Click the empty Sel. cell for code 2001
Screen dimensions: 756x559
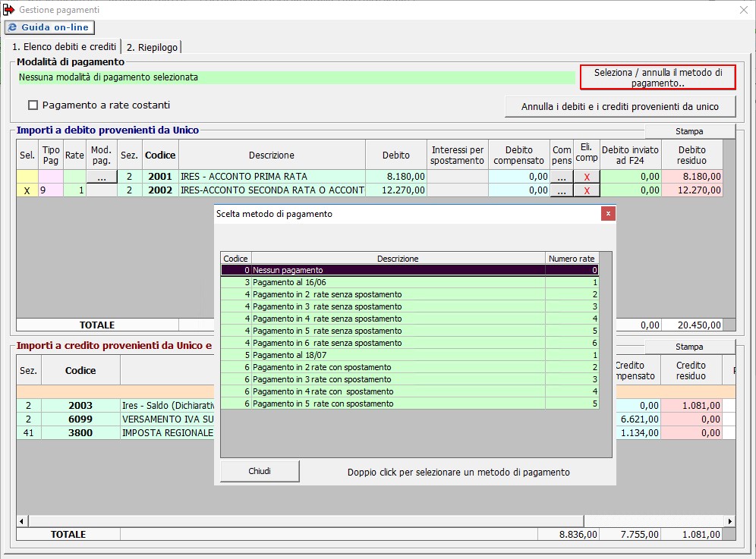pyautogui.click(x=27, y=177)
